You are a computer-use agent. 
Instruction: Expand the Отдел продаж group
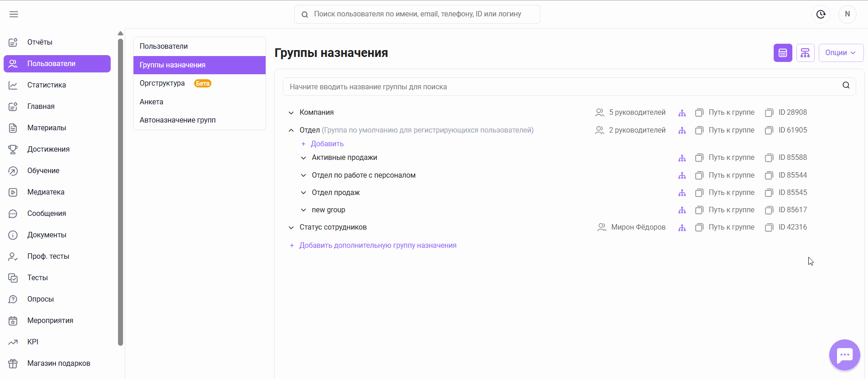point(303,193)
